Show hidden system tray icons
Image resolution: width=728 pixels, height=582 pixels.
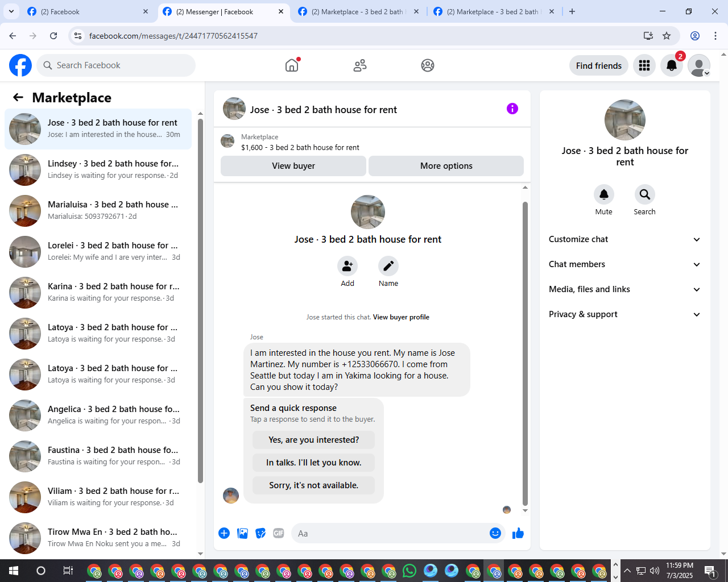[x=627, y=571]
